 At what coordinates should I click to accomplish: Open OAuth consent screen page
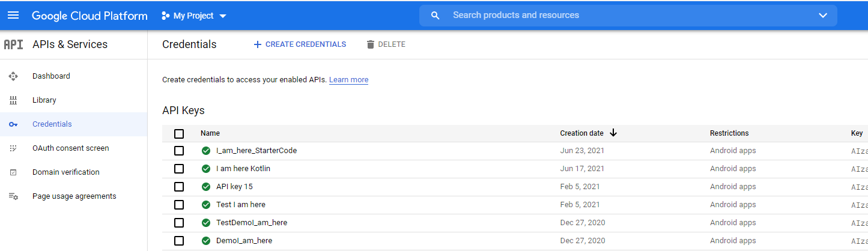point(71,148)
